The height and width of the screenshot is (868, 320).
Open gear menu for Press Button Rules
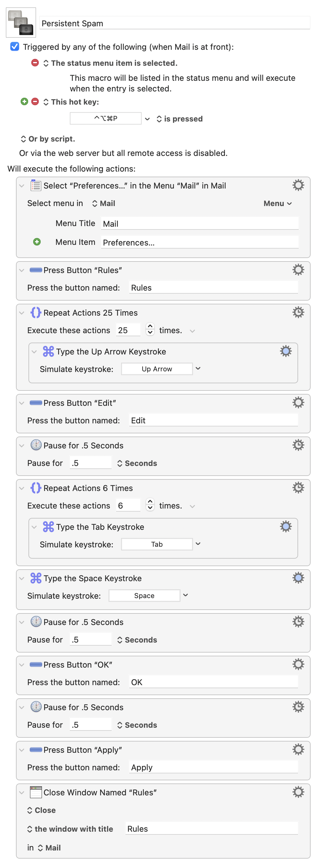pos(298,270)
